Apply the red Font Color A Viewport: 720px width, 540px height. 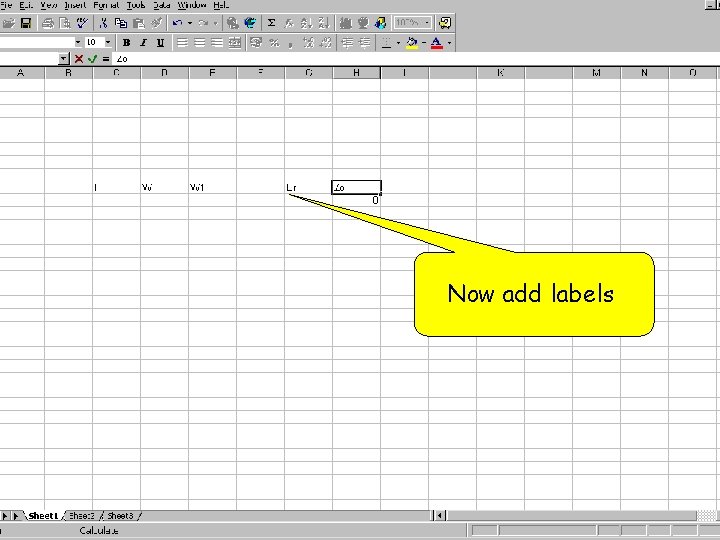click(437, 43)
